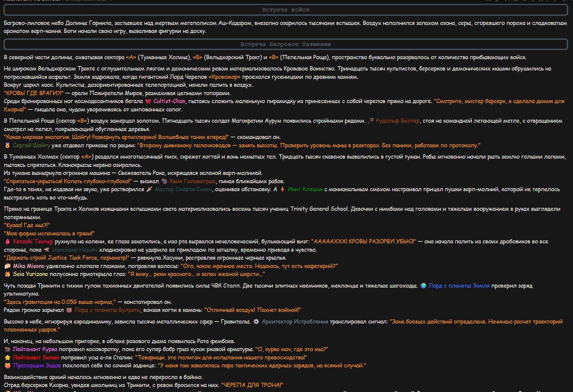Viewport: 573px width, 392px height.
Task: Click the fox icon before Seia Yurizono
Action: 7,274
